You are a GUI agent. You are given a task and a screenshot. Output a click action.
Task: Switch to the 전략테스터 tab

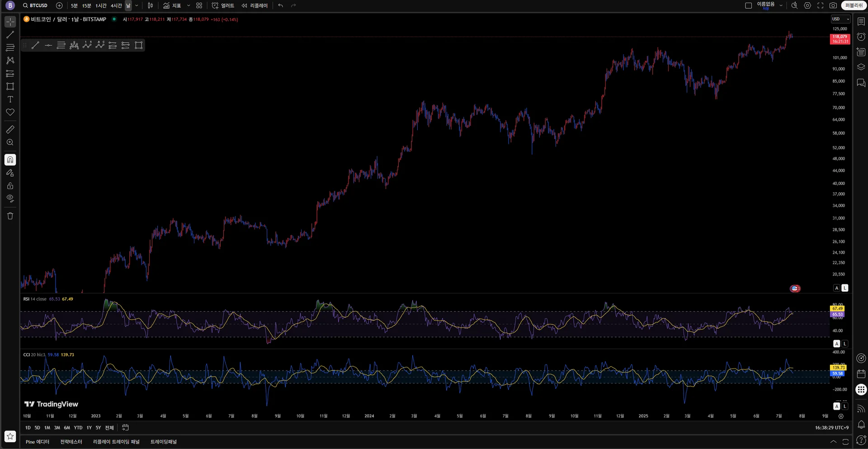pos(71,442)
